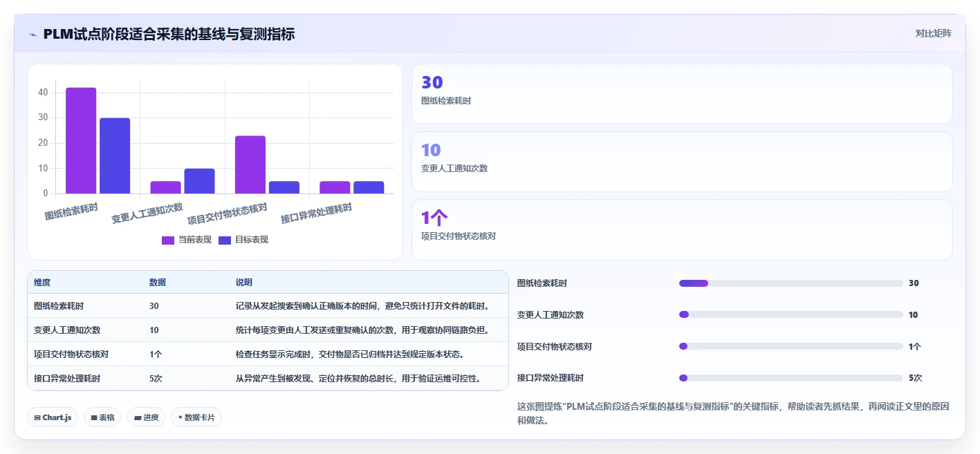The image size is (980, 454).
Task: Click the blue 目标表现 bar for 接口异常处理耗时
Action: pos(369,187)
